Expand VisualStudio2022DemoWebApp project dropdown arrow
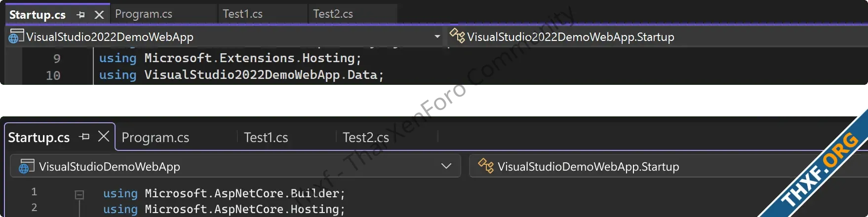868x217 pixels. point(437,36)
